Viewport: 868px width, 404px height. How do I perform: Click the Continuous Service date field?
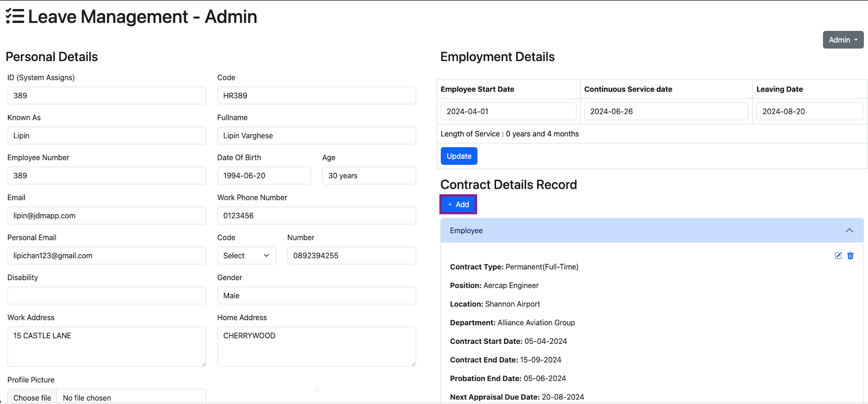[666, 112]
